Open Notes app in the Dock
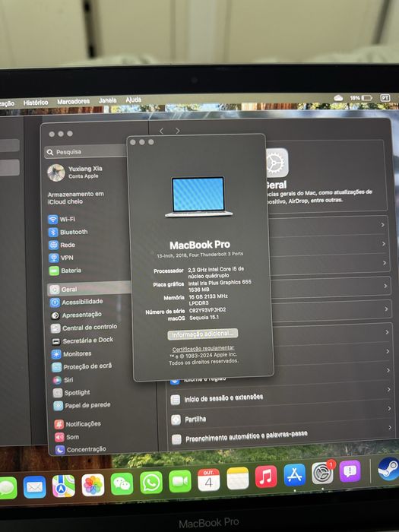 pyautogui.click(x=237, y=478)
